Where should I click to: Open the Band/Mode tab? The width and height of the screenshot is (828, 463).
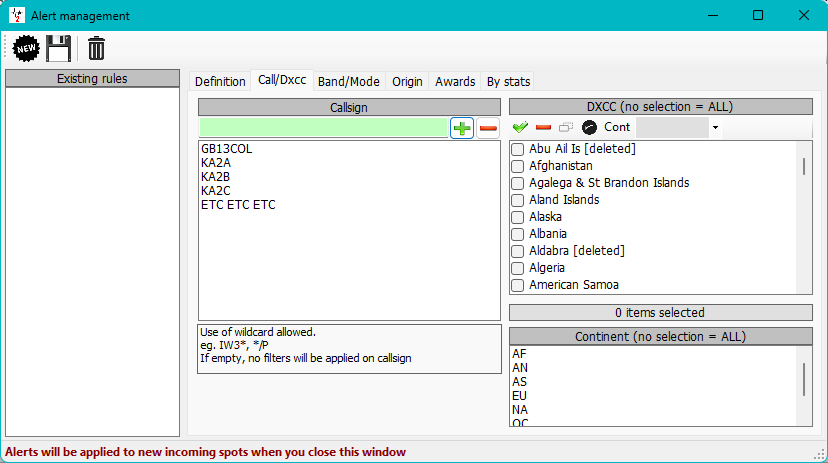click(349, 81)
